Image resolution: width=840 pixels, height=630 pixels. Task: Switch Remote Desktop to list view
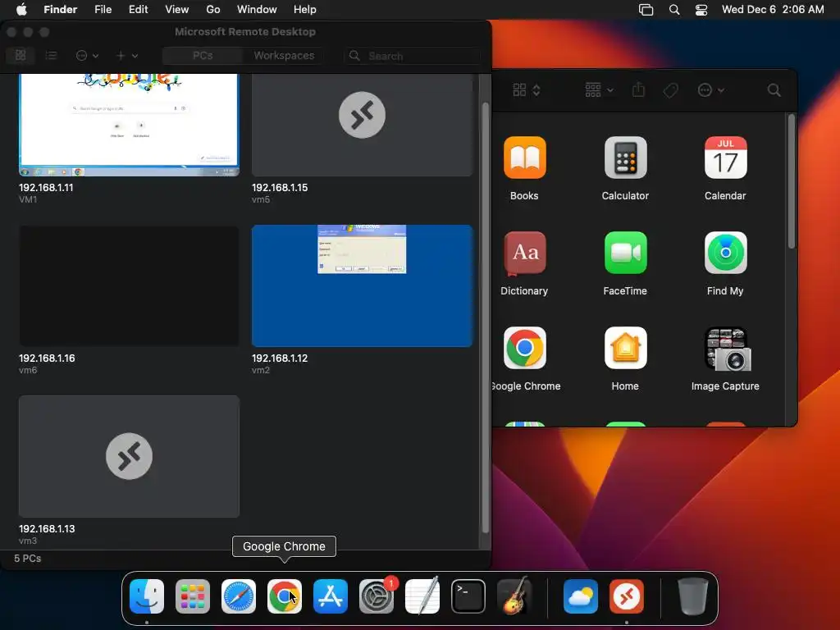click(51, 55)
